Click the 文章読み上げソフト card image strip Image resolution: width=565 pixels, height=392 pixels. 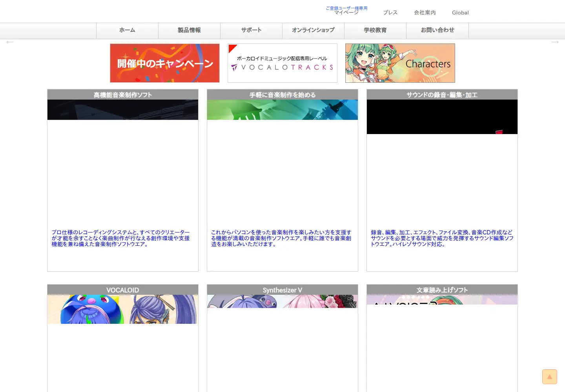pos(442,300)
